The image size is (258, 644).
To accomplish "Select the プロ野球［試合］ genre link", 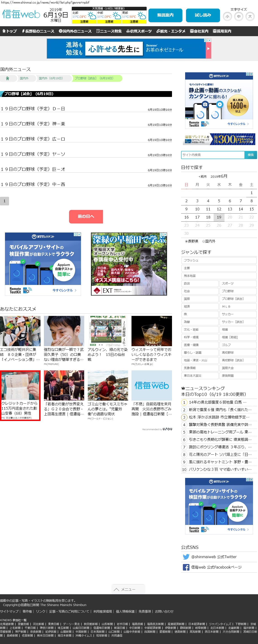I will (x=238, y=299).
